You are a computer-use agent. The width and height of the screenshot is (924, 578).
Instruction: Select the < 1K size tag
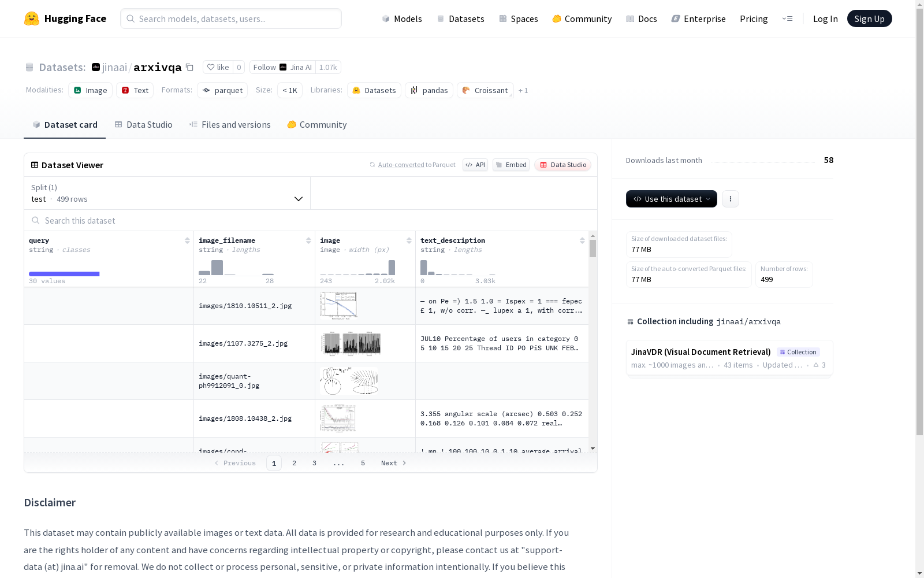pyautogui.click(x=290, y=90)
